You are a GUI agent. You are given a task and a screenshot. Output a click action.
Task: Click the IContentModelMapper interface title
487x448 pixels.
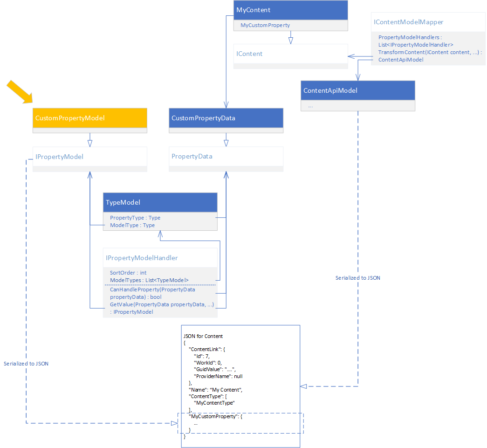(x=408, y=22)
